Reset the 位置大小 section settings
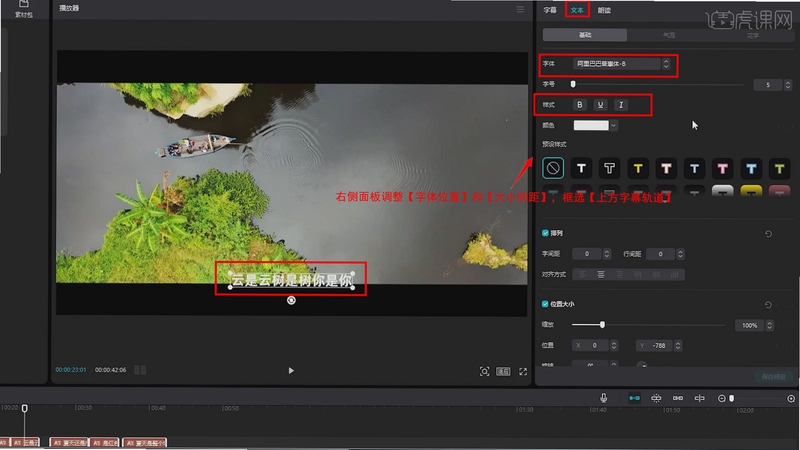 click(x=768, y=305)
